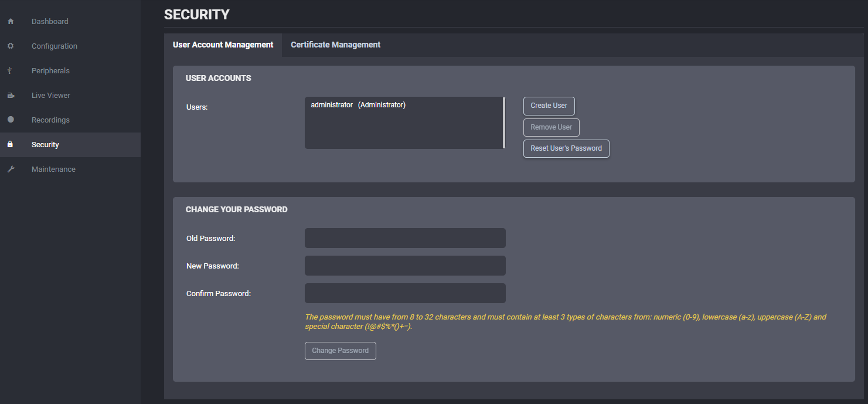
Task: Open Peripherals section
Action: click(70, 71)
